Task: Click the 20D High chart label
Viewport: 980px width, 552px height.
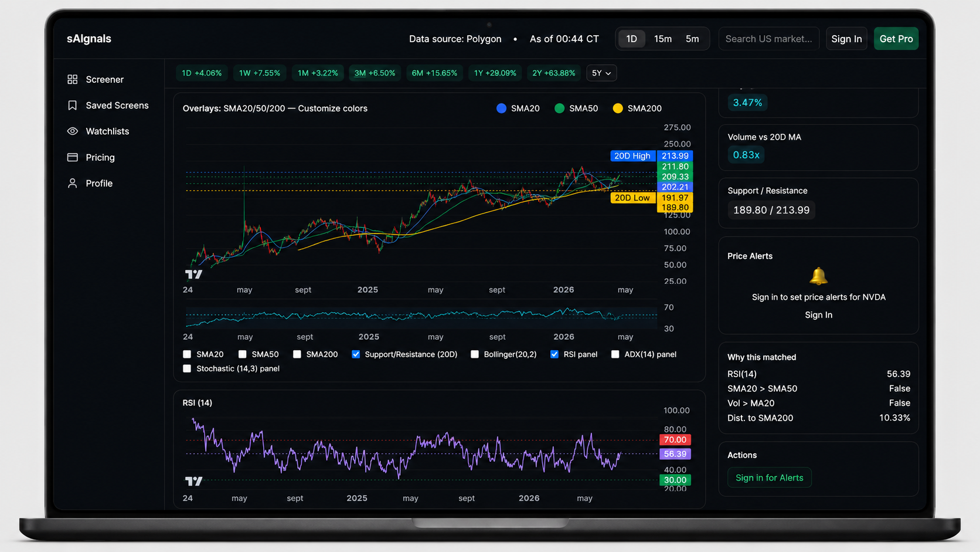Action: [632, 156]
